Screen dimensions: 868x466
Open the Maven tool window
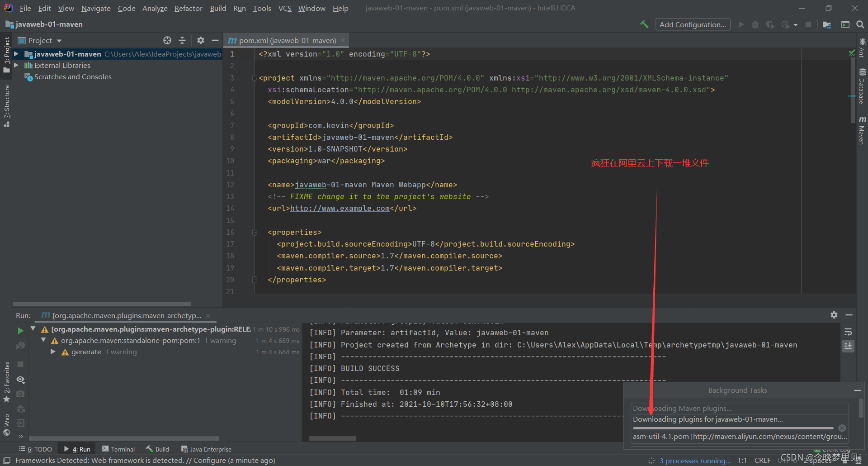pyautogui.click(x=862, y=130)
